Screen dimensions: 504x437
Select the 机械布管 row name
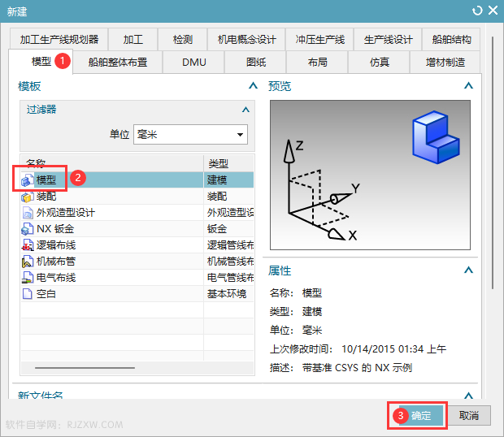pos(56,262)
